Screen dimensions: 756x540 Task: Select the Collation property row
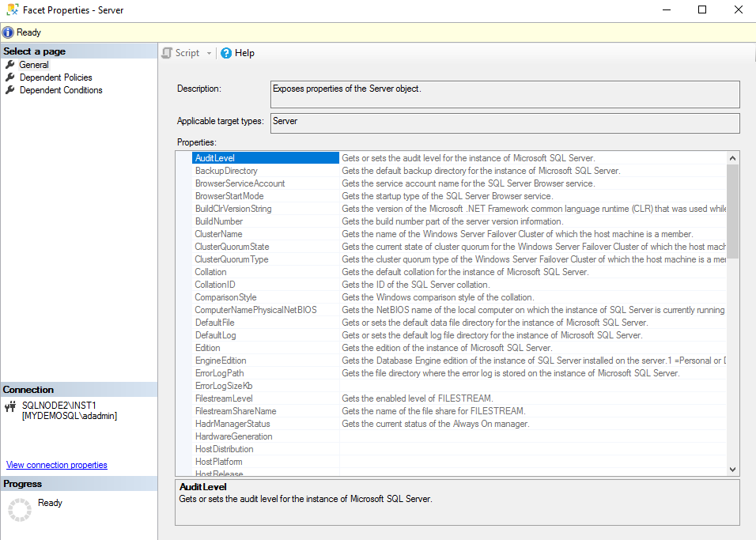[x=211, y=272]
